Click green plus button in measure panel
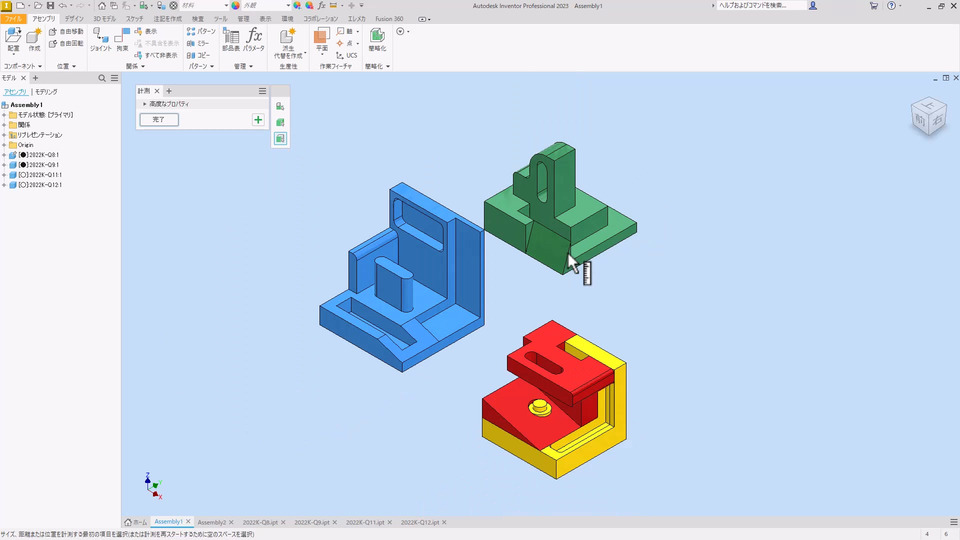 (258, 119)
